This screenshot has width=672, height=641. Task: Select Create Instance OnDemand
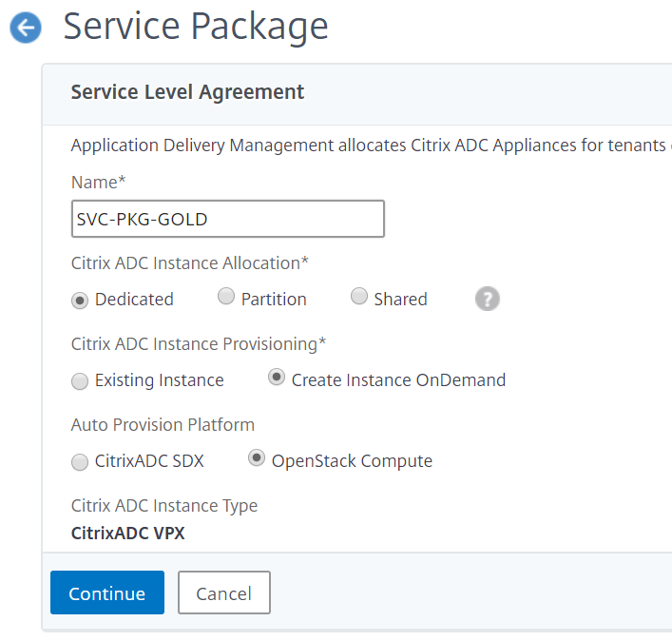[x=277, y=377]
